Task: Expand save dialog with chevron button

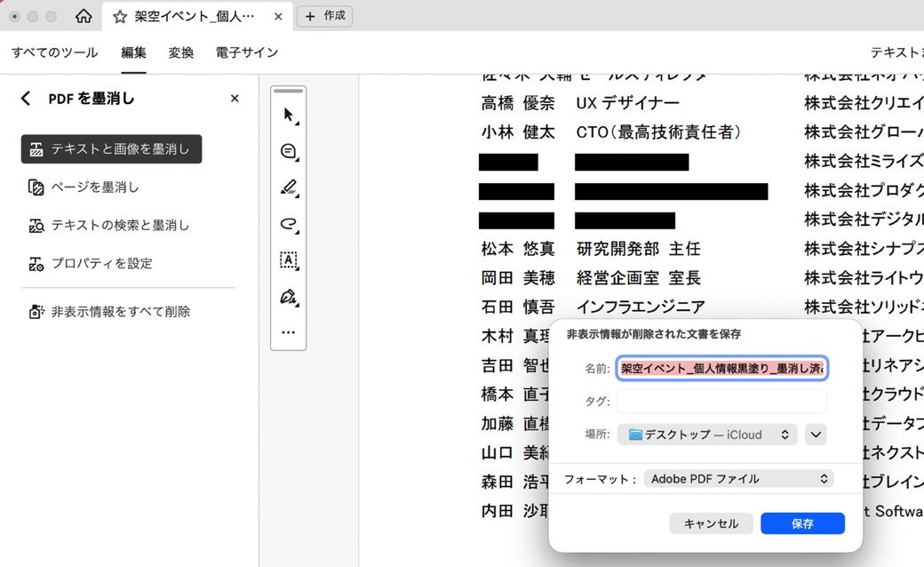Action: tap(816, 435)
